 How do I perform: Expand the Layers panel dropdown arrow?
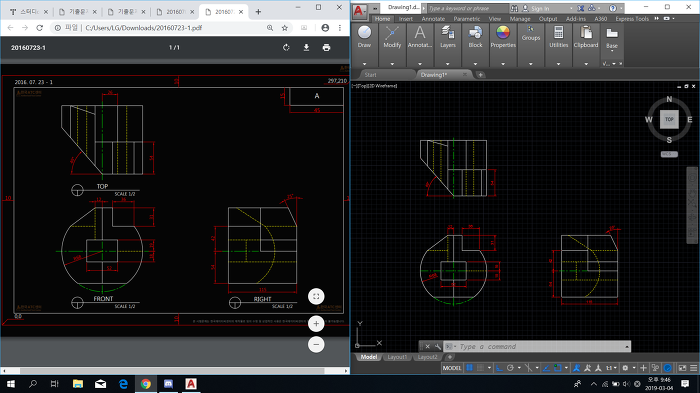[x=447, y=64]
